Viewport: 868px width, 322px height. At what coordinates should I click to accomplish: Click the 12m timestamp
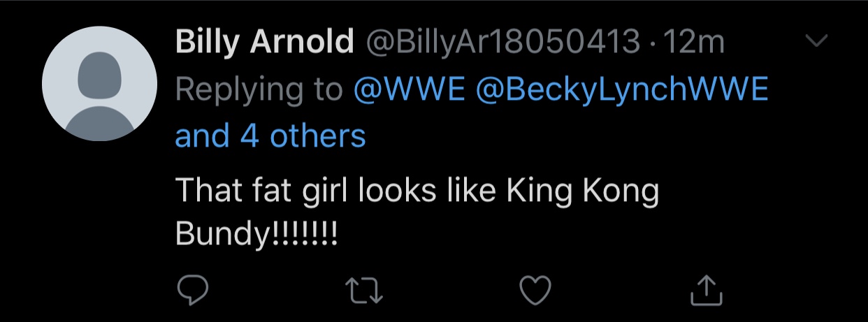click(694, 43)
